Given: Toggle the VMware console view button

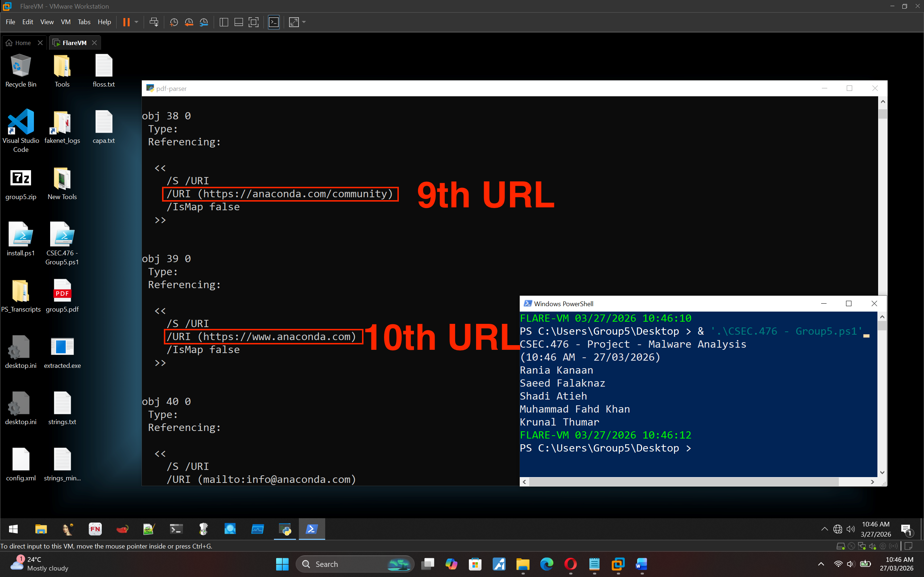Looking at the screenshot, I should (274, 22).
